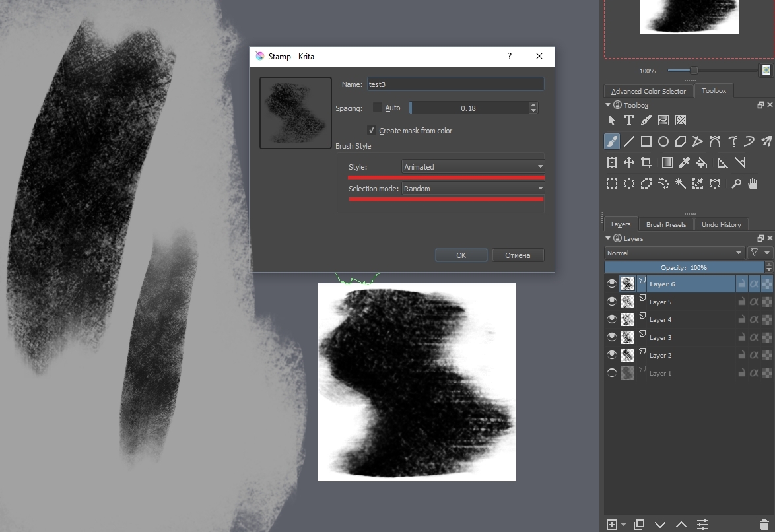
Task: Select the Ellipse shape tool
Action: [663, 141]
